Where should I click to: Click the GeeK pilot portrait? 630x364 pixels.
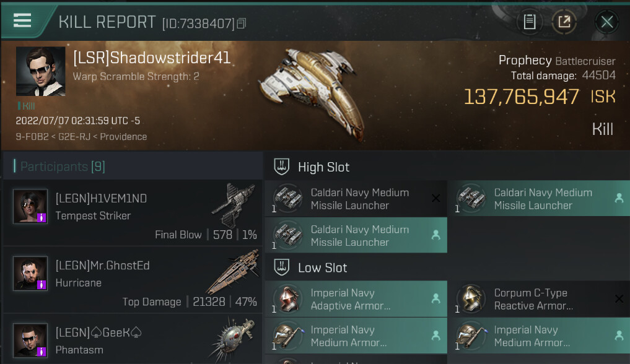(x=30, y=340)
